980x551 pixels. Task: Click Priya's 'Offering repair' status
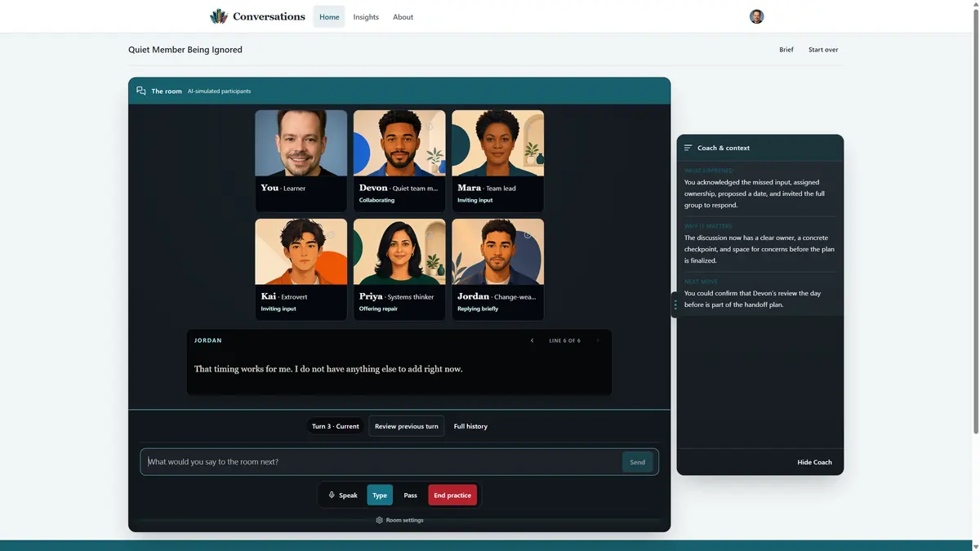coord(378,309)
